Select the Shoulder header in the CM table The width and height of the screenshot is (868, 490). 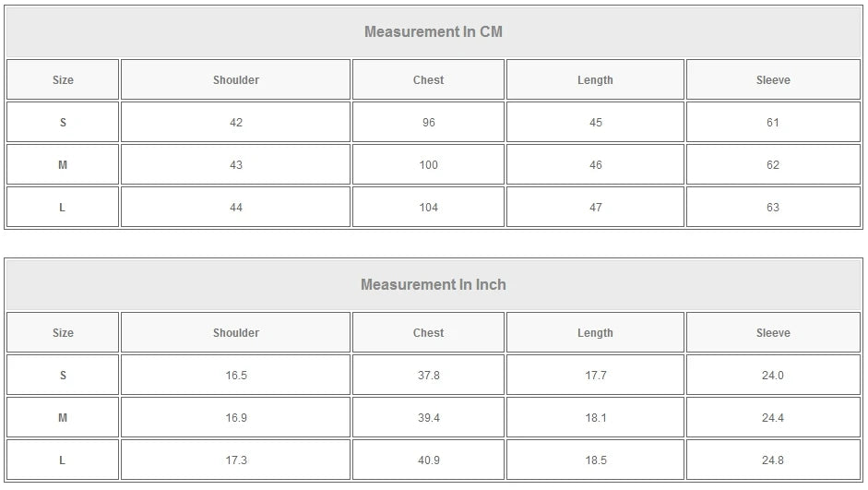235,80
